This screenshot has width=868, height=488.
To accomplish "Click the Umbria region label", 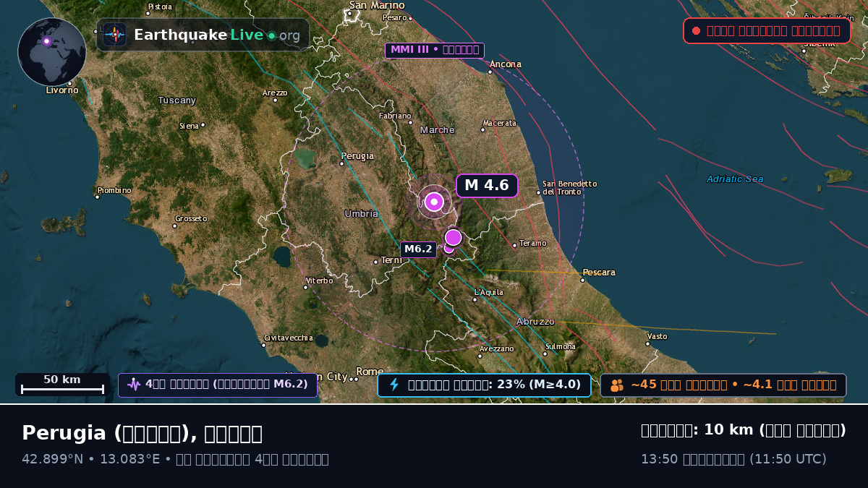I will coord(361,214).
